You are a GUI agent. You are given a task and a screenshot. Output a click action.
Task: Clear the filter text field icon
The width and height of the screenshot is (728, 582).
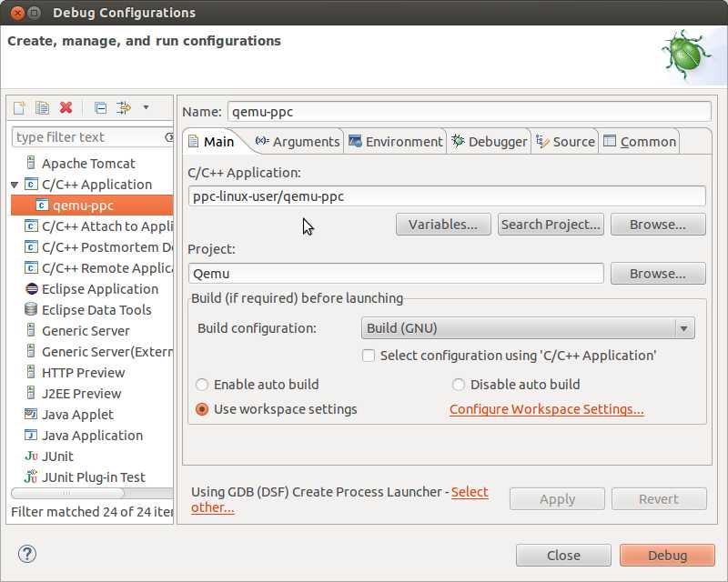pos(169,137)
